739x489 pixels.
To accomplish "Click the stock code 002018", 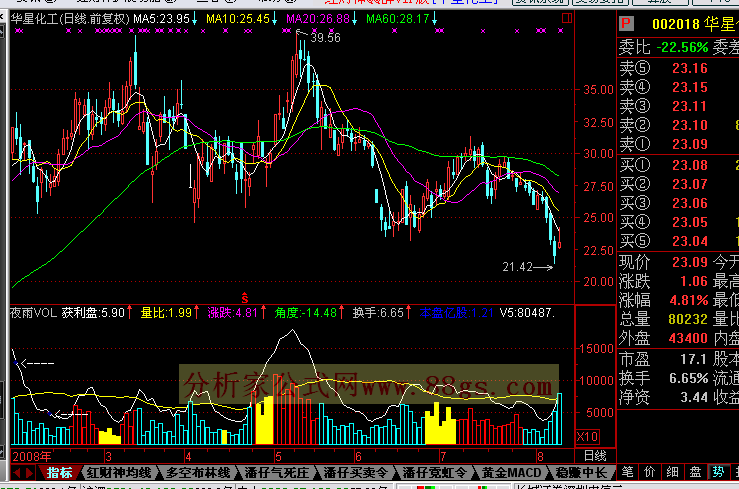I will tap(676, 24).
